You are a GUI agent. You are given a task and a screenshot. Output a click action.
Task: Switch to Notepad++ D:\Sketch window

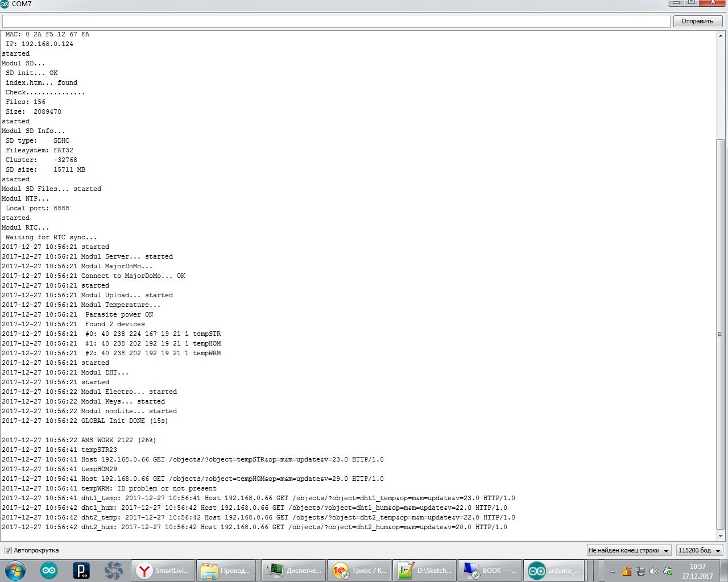pyautogui.click(x=424, y=571)
